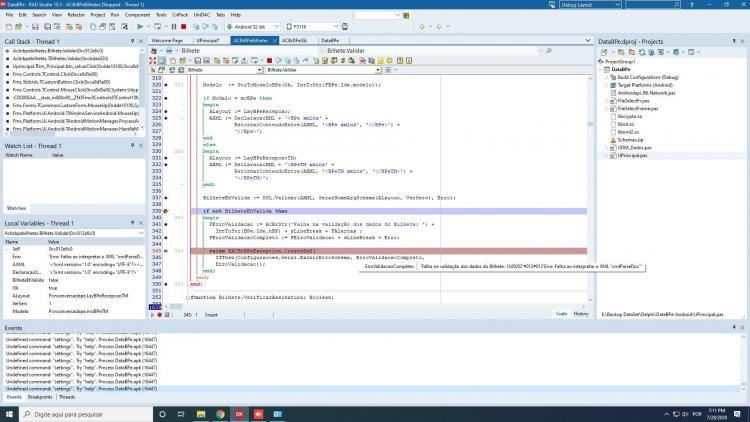Screen dimensions: 750x422
Task: Switch to the Welcome Page tab
Action: (x=167, y=41)
